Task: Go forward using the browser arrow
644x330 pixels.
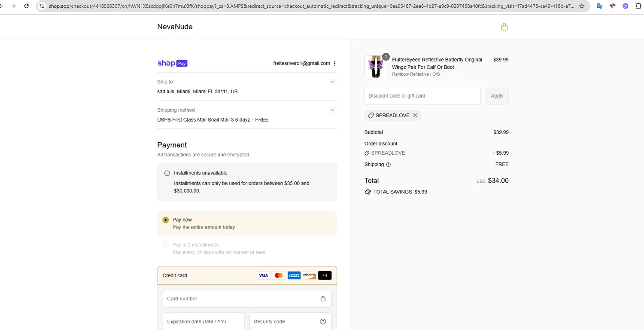Action: [13, 6]
